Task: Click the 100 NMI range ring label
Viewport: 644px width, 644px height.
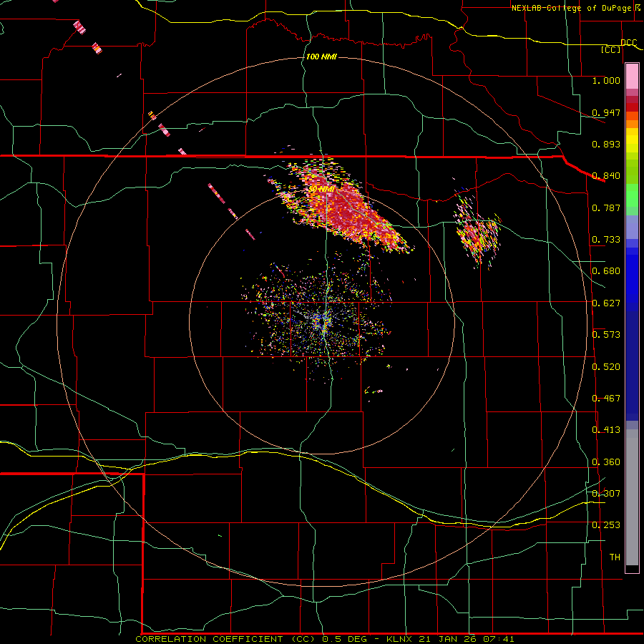Action: pyautogui.click(x=321, y=57)
